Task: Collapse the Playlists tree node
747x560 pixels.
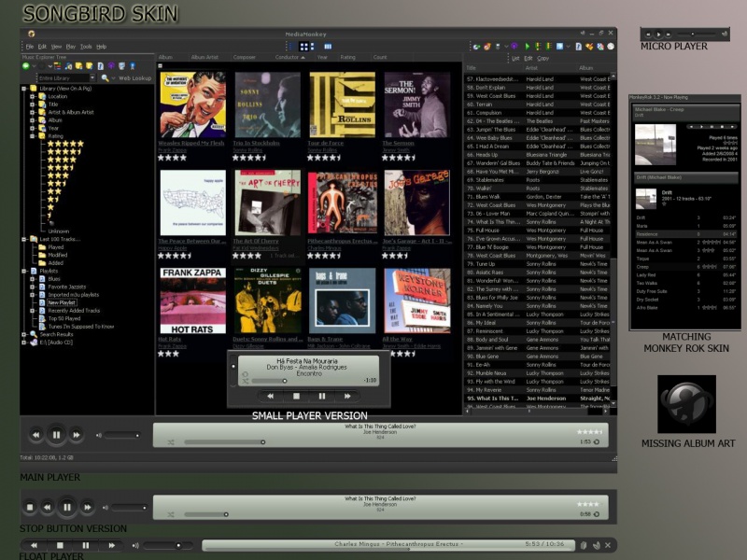Action: point(23,271)
